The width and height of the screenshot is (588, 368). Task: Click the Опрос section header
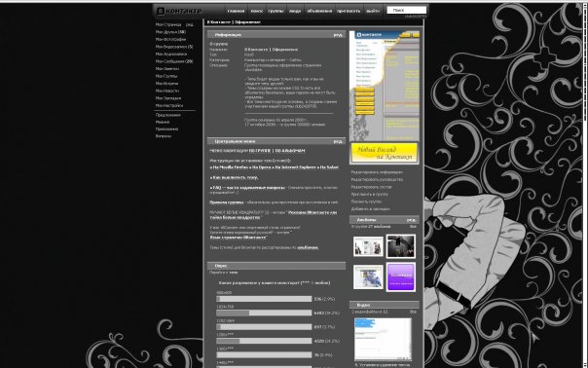point(276,266)
